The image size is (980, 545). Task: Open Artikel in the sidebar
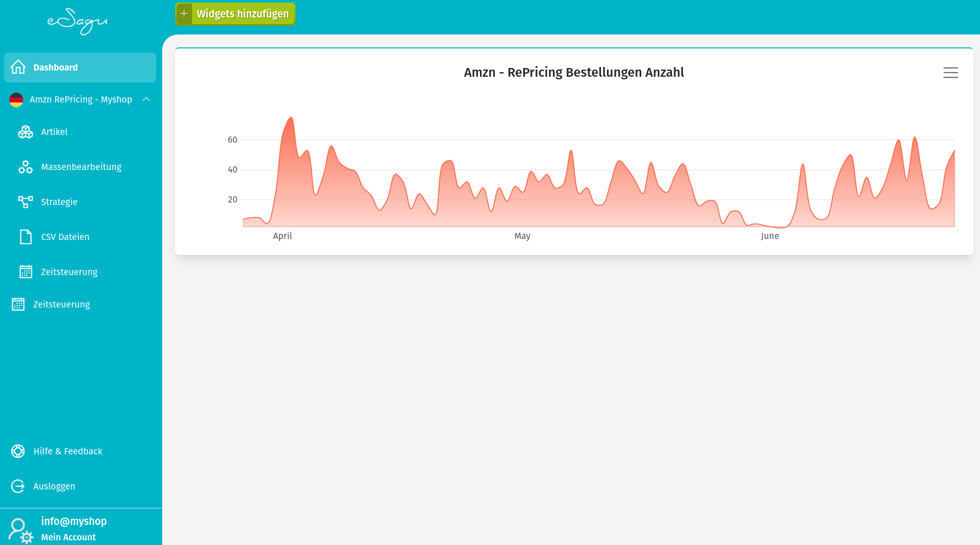[x=54, y=132]
